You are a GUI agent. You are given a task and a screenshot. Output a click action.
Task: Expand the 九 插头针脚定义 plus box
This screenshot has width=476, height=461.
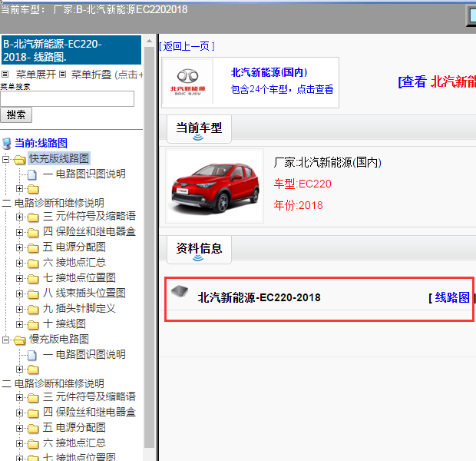tap(19, 309)
